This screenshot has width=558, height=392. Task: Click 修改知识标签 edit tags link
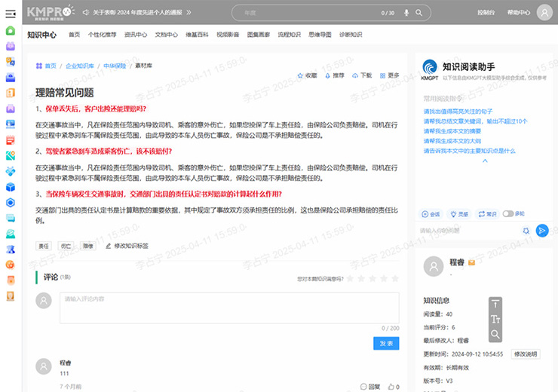tap(127, 246)
